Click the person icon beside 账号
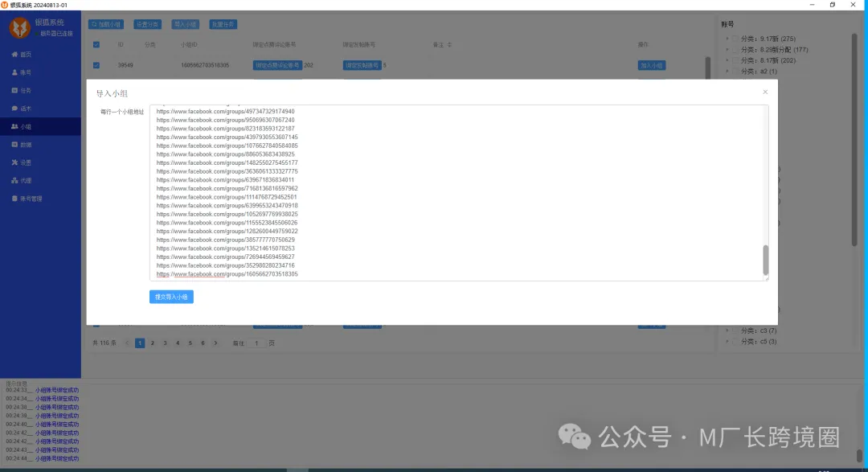The width and height of the screenshot is (868, 472). 14,72
